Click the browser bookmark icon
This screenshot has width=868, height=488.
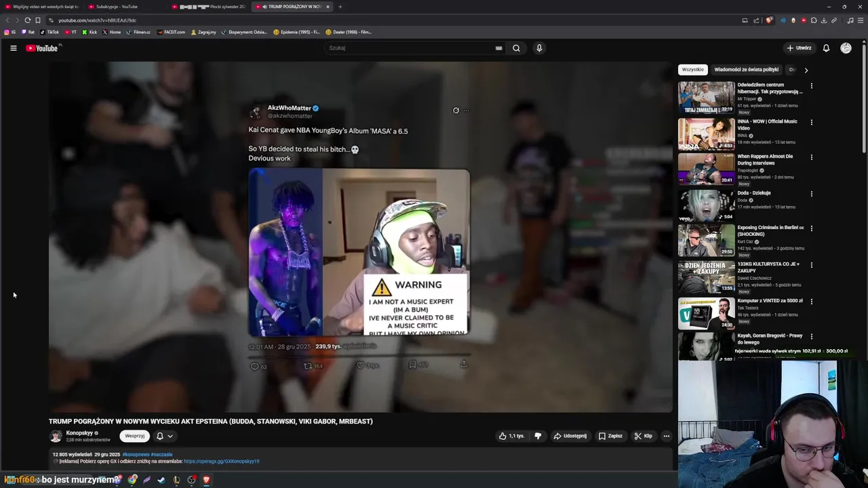click(x=38, y=20)
